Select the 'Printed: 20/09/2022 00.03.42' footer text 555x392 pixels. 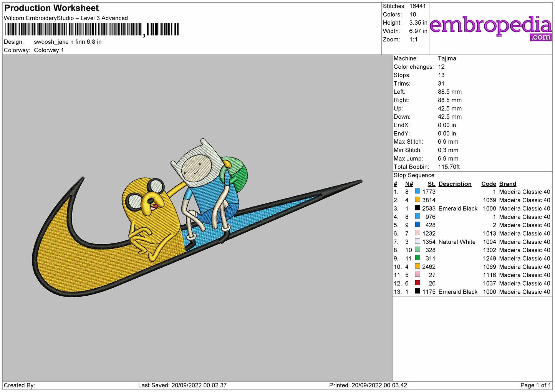pos(368,385)
